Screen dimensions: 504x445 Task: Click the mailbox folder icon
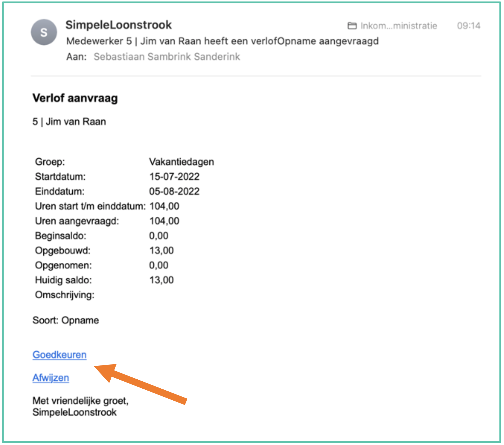(x=352, y=26)
